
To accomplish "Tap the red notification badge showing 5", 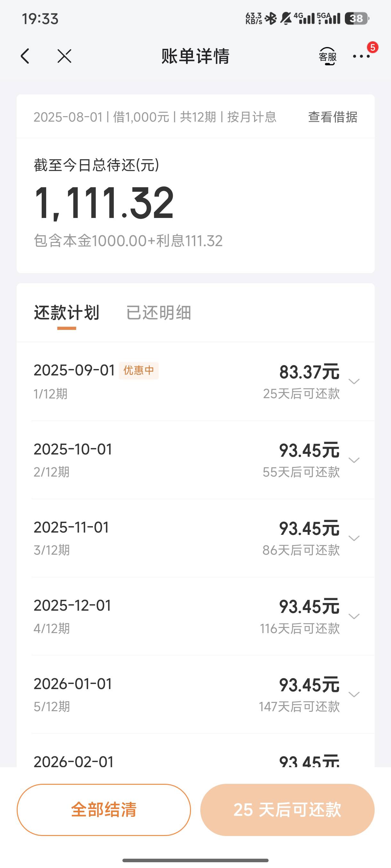I will tap(372, 47).
